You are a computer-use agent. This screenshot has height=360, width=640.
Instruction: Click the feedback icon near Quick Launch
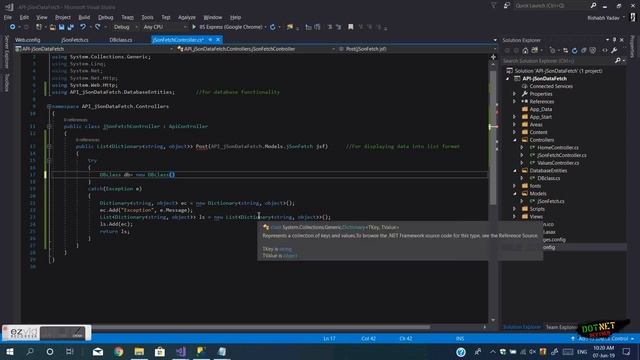[507, 6]
